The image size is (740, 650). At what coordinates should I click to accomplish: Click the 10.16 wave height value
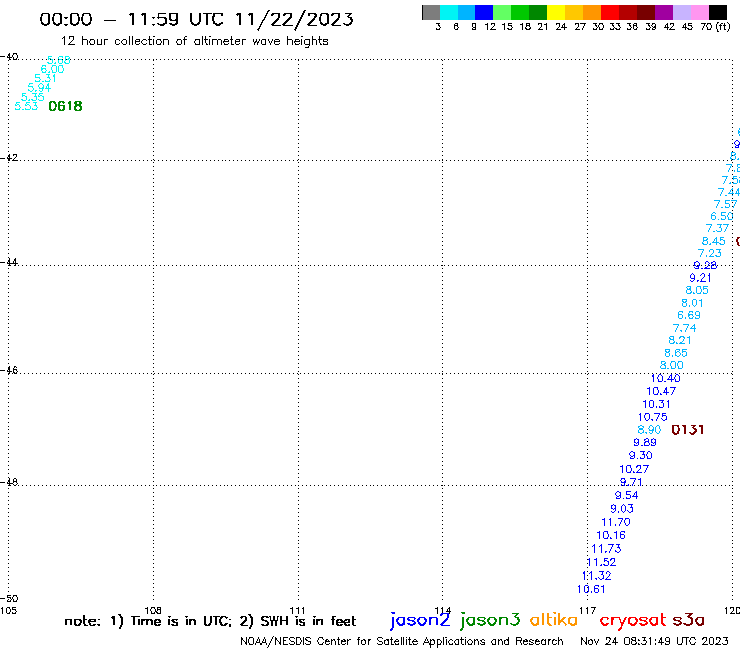pos(611,535)
